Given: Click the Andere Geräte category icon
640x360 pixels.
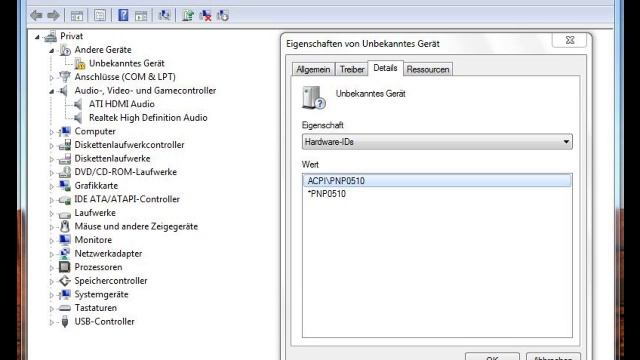Looking at the screenshot, I should pyautogui.click(x=65, y=50).
